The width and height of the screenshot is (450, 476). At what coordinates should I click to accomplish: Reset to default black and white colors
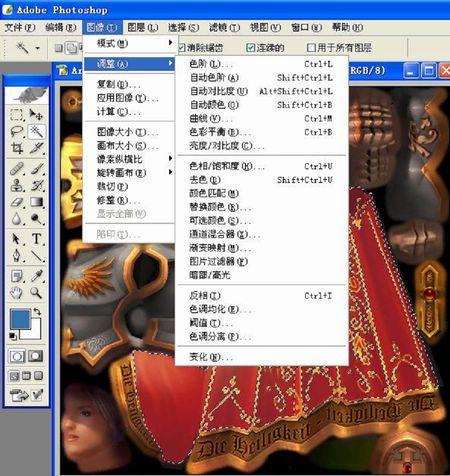coord(13,336)
